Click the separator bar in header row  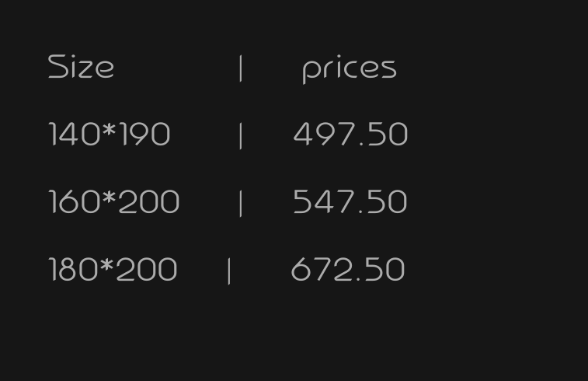pos(241,68)
